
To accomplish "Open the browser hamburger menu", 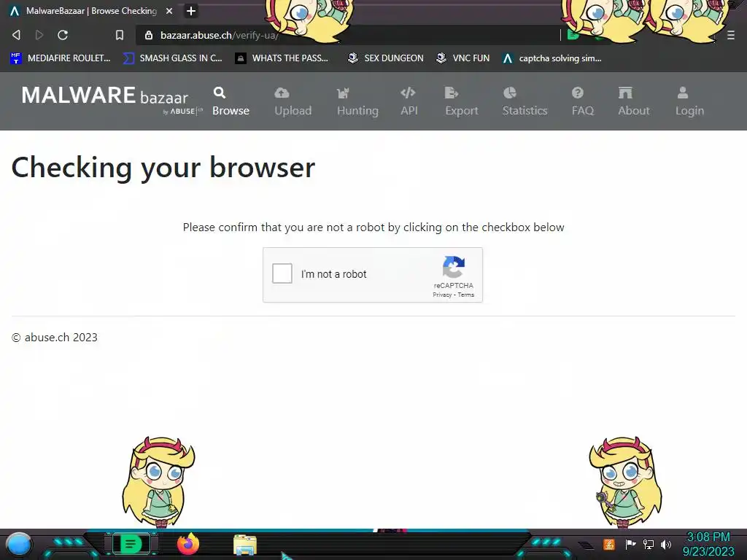I will [731, 35].
